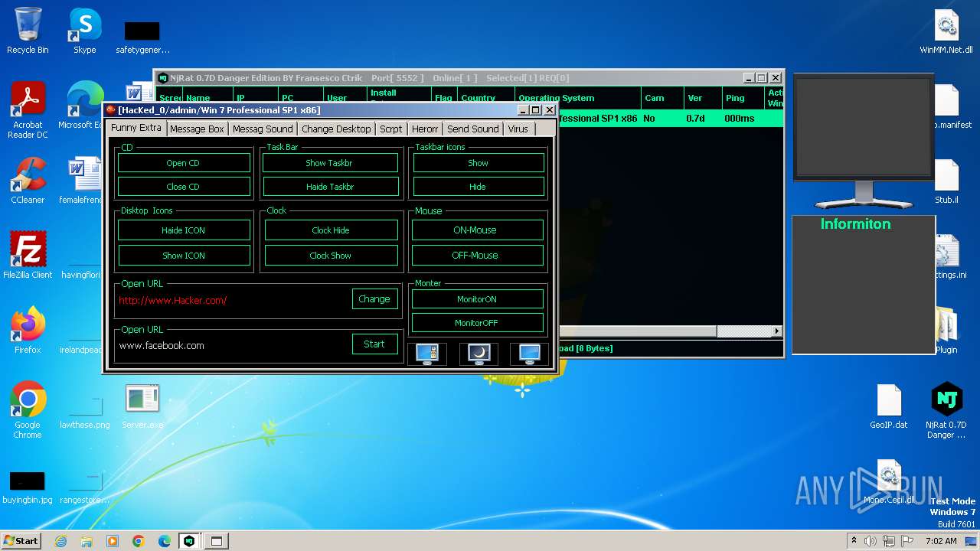Screen dimensions: 980x551
Task: Click Clock Hide button
Action: pyautogui.click(x=332, y=230)
